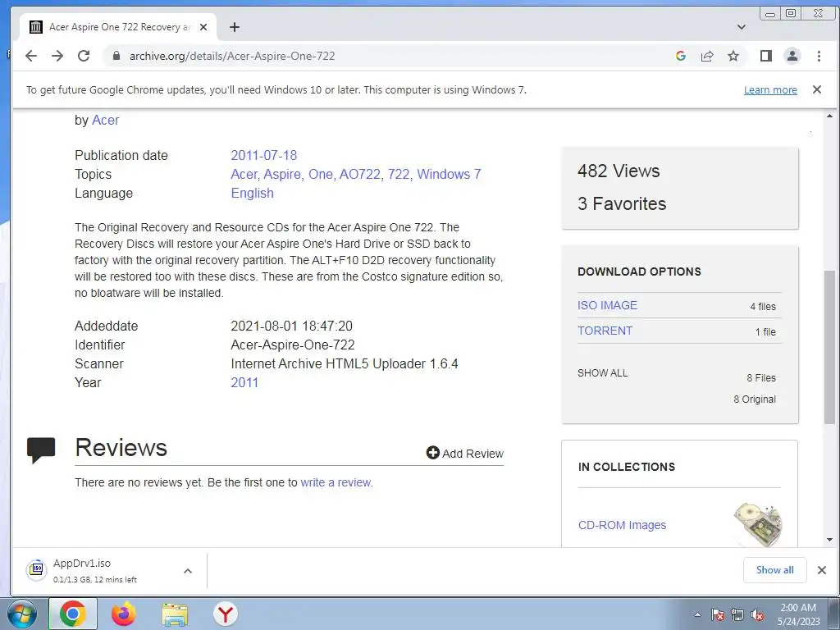The image size is (840, 630).
Task: Open the Aspire topic link
Action: [282, 174]
